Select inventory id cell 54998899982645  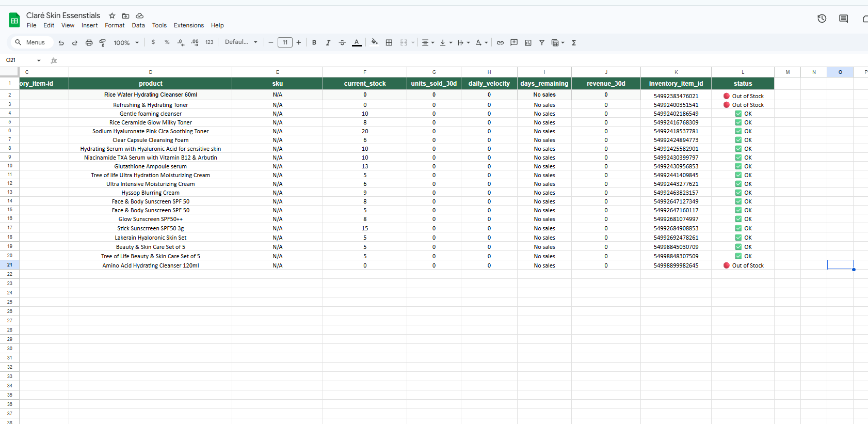tap(676, 265)
